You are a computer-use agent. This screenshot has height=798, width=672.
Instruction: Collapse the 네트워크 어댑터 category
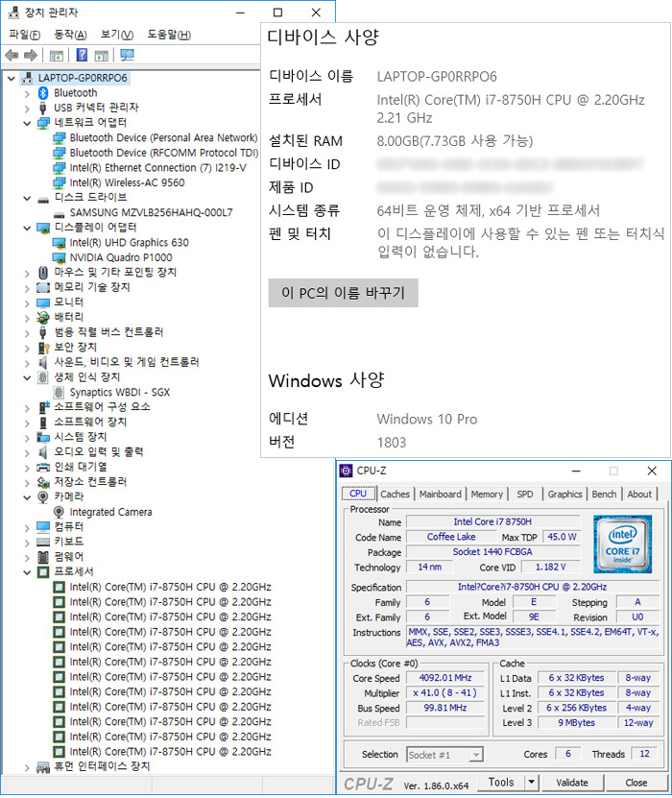(27, 123)
